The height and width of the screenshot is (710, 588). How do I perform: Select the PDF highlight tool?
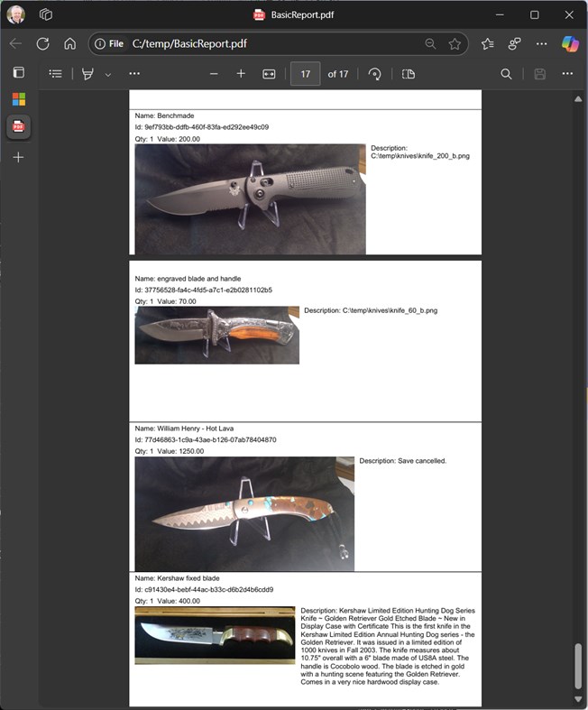click(x=87, y=74)
